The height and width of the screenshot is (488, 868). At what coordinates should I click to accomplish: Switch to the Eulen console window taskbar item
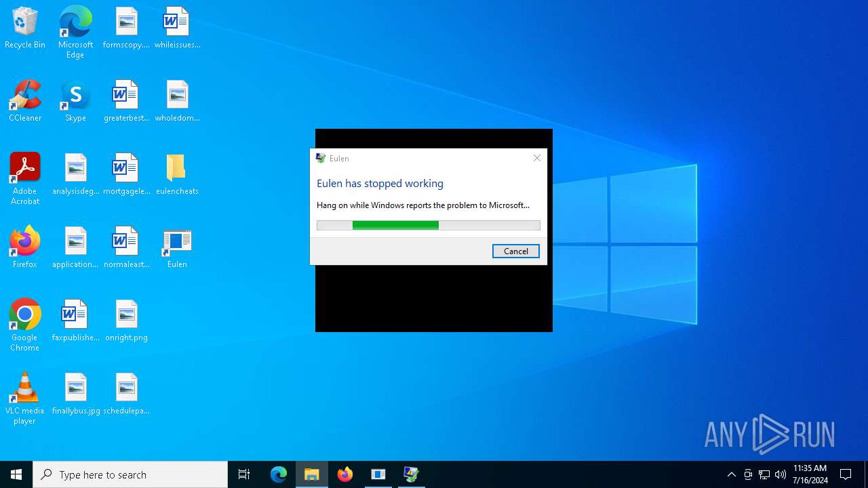click(x=378, y=474)
